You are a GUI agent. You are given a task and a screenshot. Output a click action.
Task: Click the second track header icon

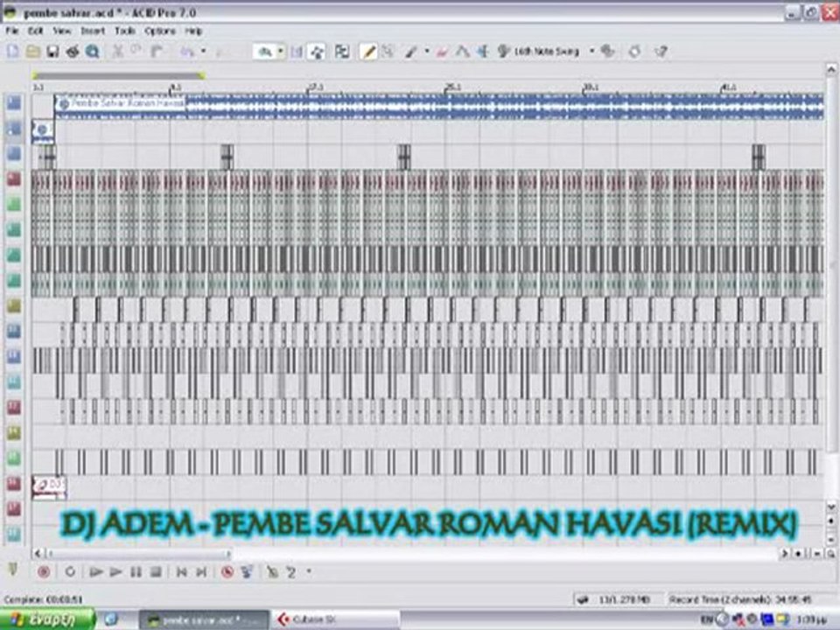14,128
